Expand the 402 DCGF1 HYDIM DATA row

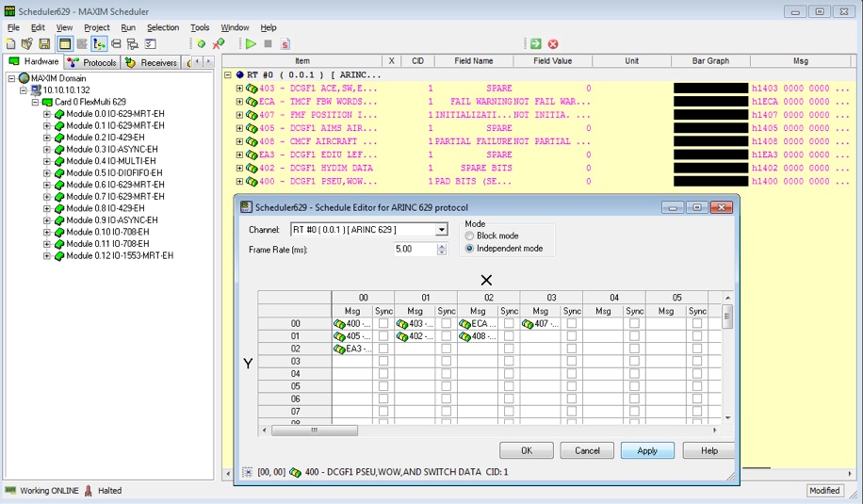tap(239, 168)
